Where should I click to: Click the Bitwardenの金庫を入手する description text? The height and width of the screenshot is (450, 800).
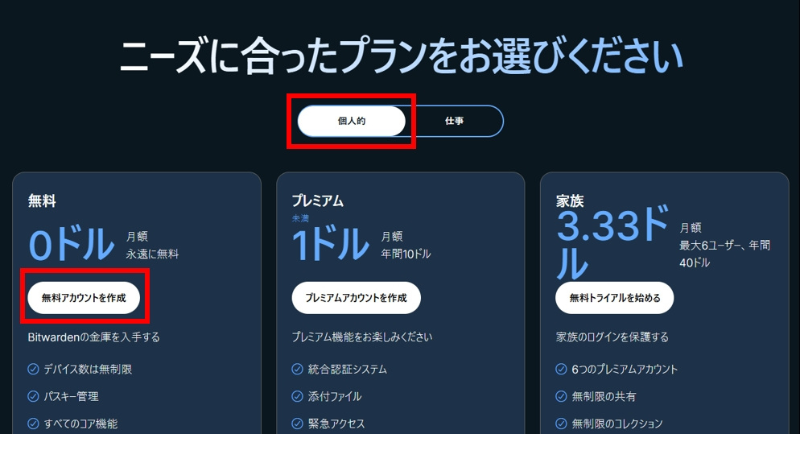click(93, 337)
